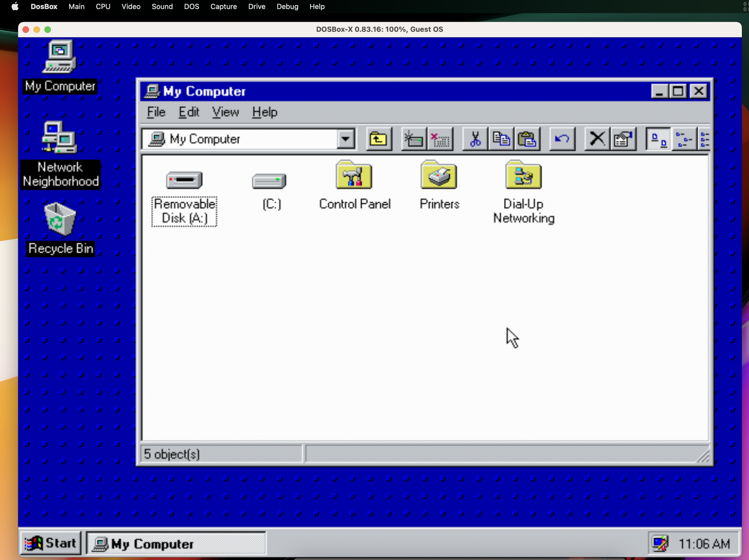
Task: Expand the My Computer location dropdown arrow
Action: click(345, 139)
